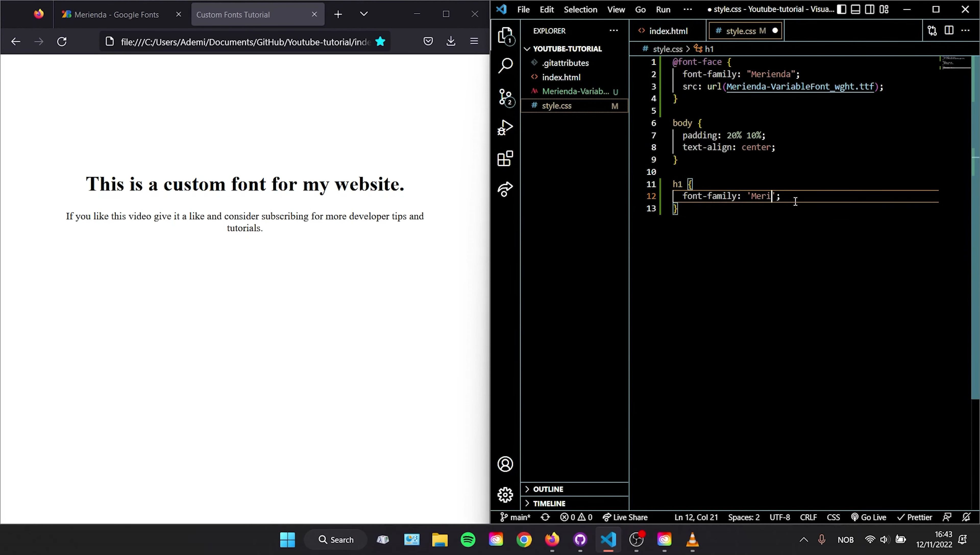Open .gitattributes file in Explorer
Screen dimensions: 980x555
pyautogui.click(x=575, y=63)
